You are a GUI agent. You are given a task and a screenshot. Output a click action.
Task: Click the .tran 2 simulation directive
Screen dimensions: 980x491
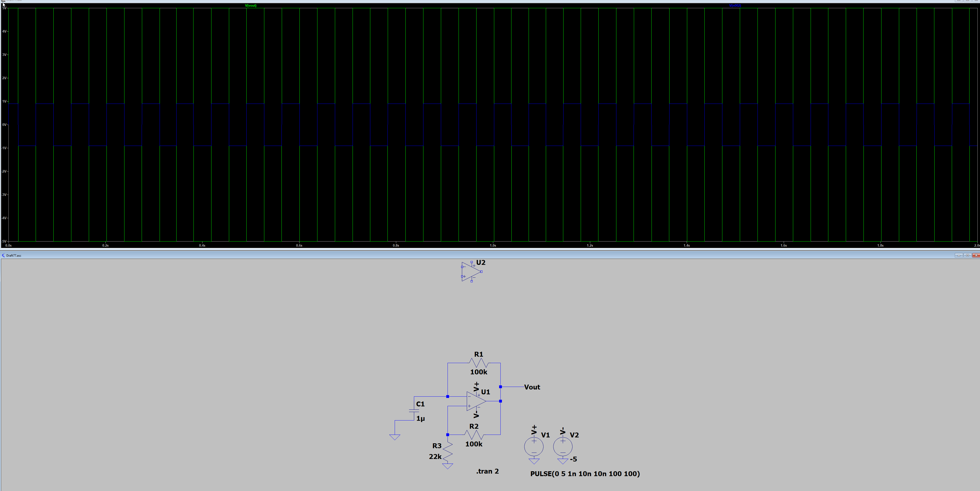(x=487, y=471)
